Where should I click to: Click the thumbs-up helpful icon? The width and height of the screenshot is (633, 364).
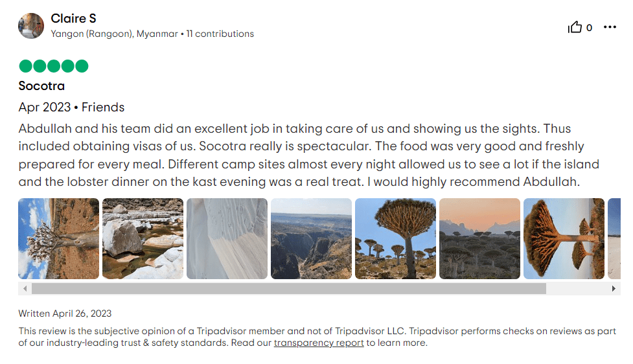click(x=575, y=27)
